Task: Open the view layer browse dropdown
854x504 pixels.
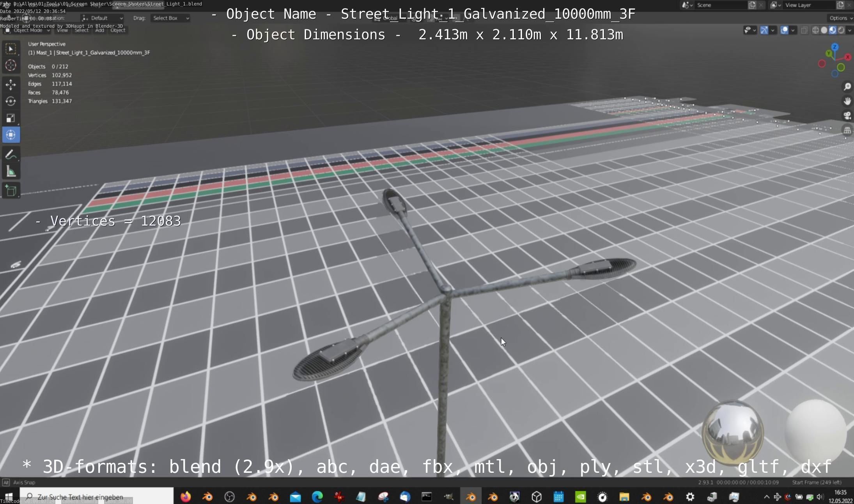Action: click(775, 5)
